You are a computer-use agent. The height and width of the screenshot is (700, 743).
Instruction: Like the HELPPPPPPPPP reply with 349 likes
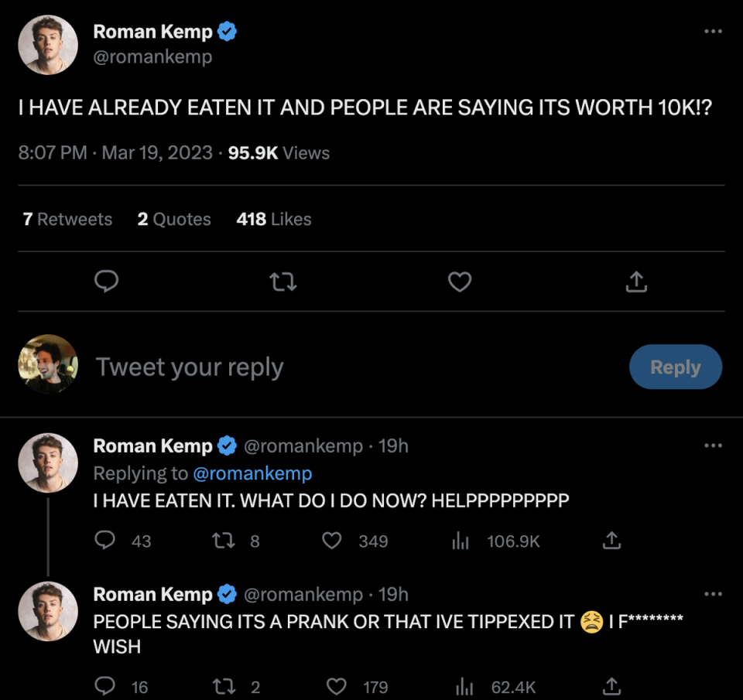coord(332,541)
